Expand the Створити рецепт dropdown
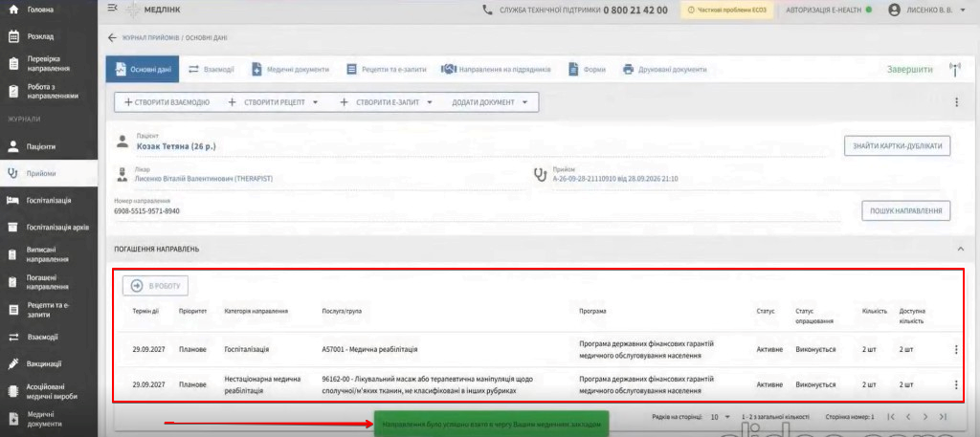Screen dimensions: 980x437 click(x=315, y=102)
